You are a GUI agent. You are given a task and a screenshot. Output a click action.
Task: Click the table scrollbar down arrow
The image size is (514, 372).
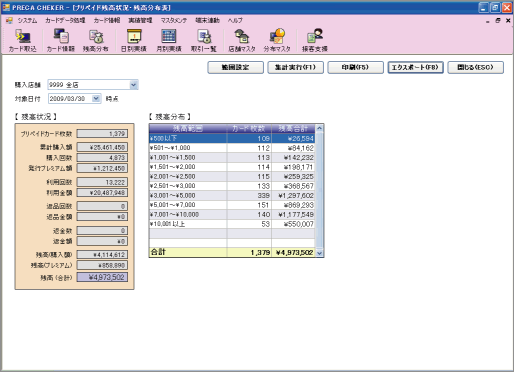[319, 253]
